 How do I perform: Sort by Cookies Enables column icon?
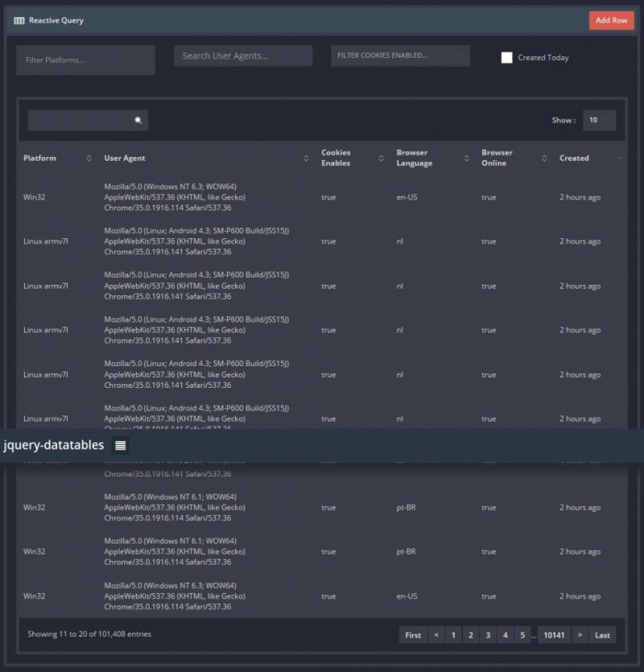tap(381, 159)
